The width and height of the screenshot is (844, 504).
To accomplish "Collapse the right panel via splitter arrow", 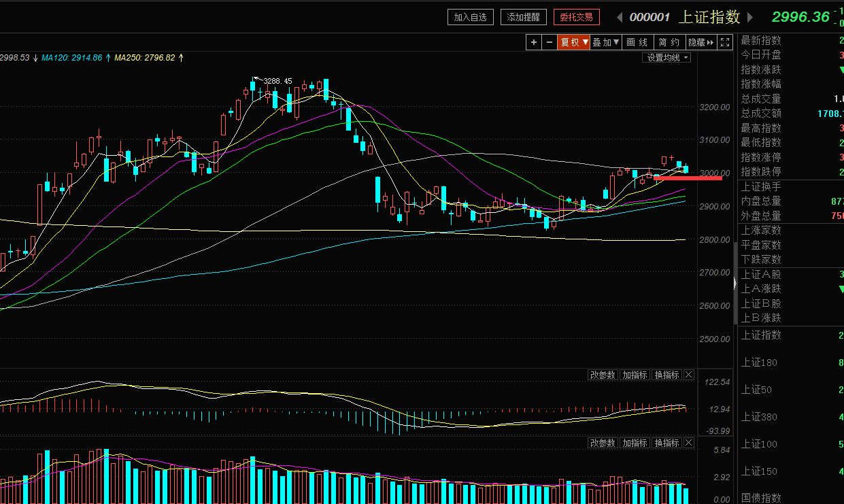I will pos(735,284).
